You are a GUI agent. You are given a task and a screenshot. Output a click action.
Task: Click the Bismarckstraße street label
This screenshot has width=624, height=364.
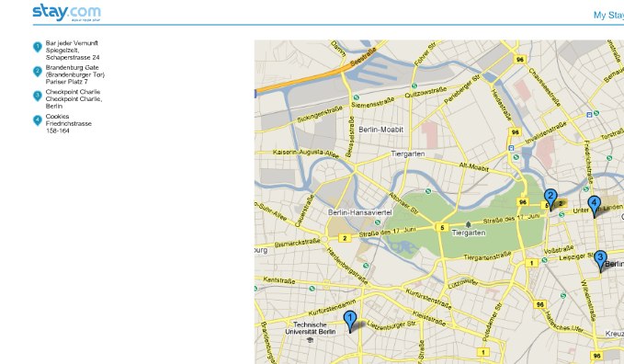click(x=297, y=243)
